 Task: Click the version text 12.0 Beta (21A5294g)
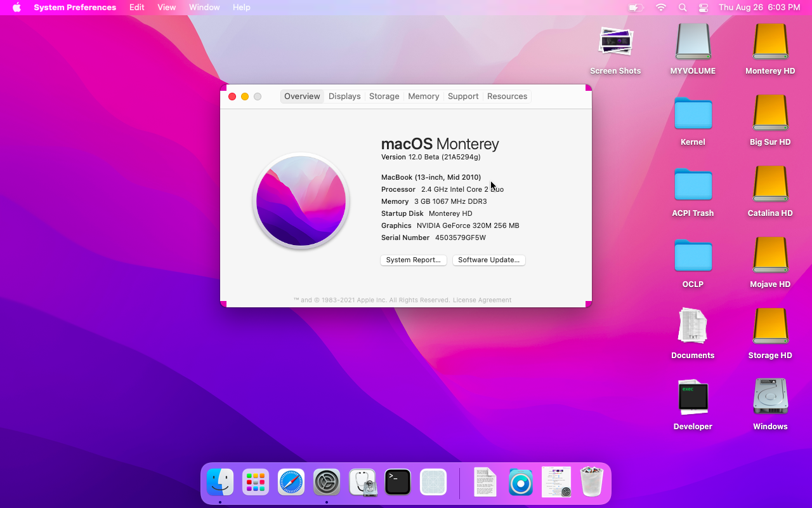(x=444, y=157)
